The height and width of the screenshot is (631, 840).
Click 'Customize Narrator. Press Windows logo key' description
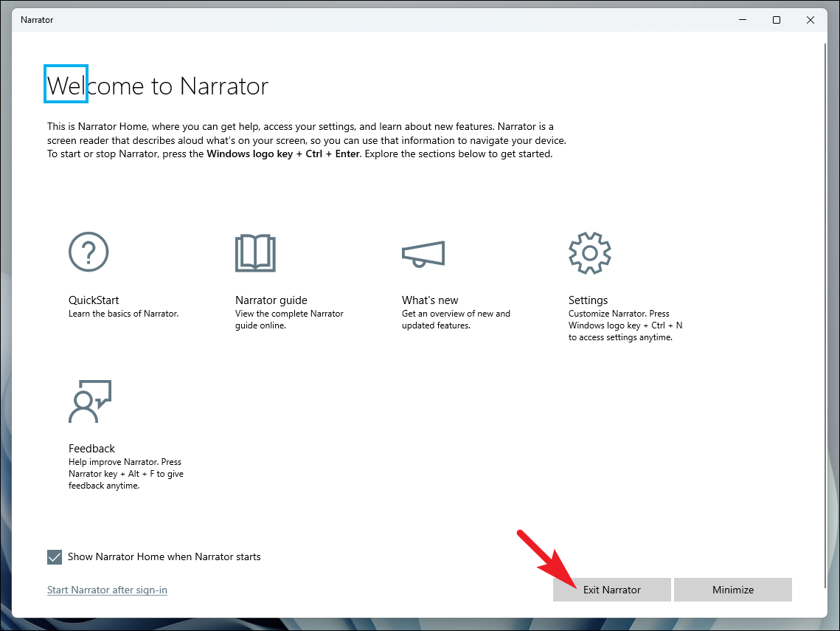[x=625, y=325]
